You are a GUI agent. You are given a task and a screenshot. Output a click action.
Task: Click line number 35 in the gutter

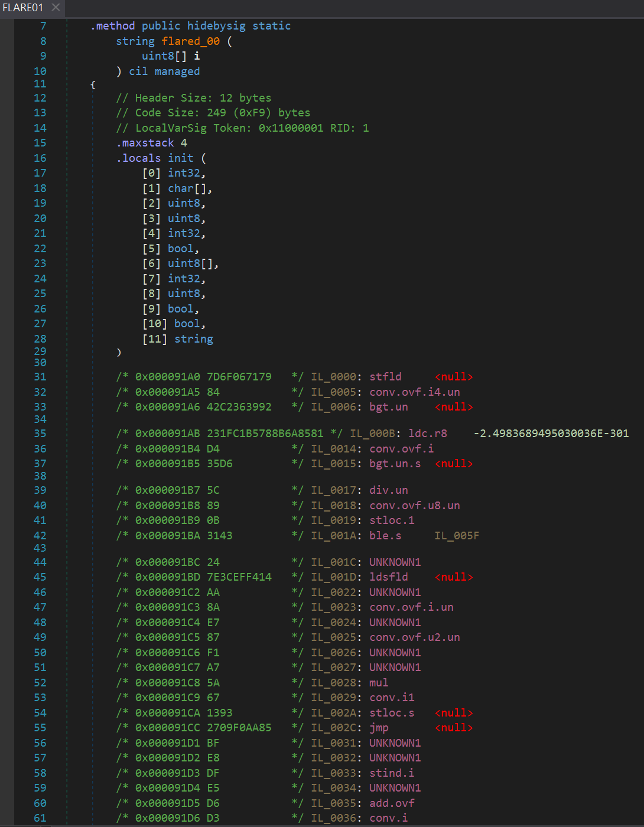(x=40, y=434)
